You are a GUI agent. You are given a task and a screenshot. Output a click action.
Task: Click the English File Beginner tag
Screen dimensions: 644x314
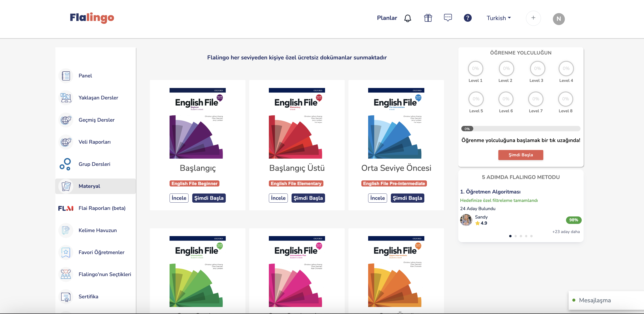(x=194, y=184)
